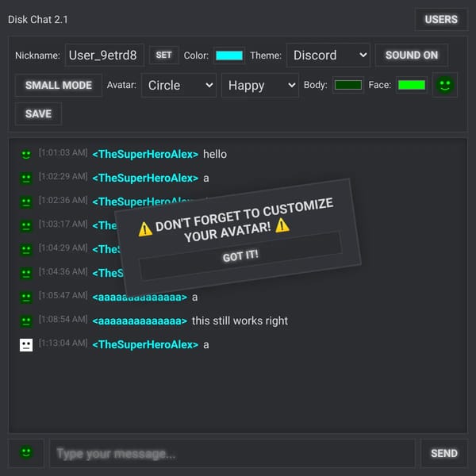This screenshot has width=476, height=476.
Task: Edit the Nickname field User_9etrd8
Action: tap(105, 56)
